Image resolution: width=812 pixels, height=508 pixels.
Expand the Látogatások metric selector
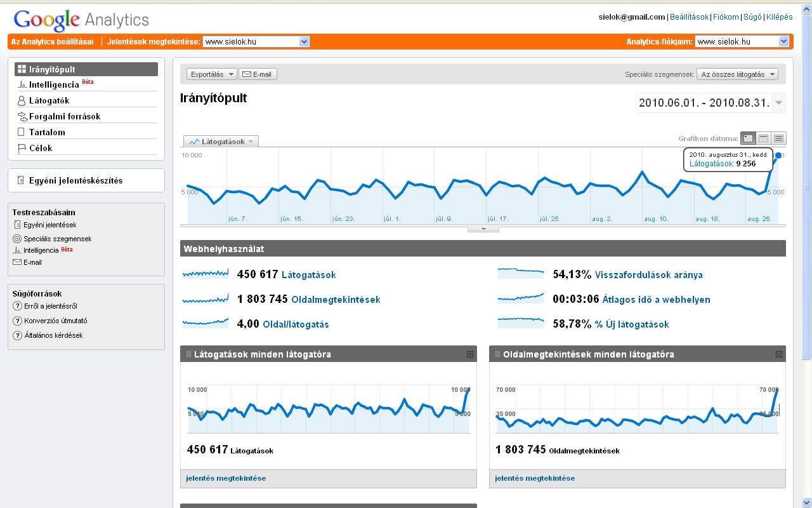(221, 141)
